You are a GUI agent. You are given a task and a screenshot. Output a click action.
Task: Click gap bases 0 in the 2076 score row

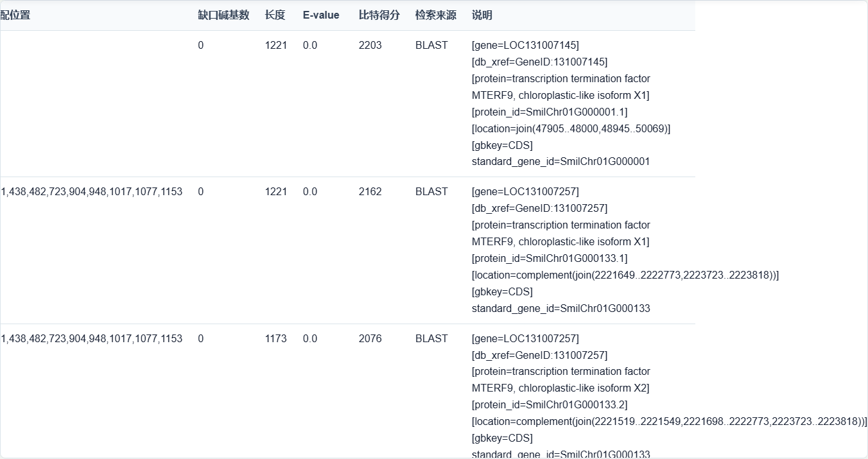click(x=201, y=339)
